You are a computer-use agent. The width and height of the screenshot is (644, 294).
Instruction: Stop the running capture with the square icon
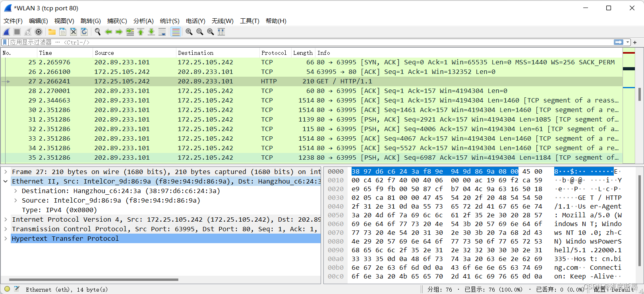(17, 32)
